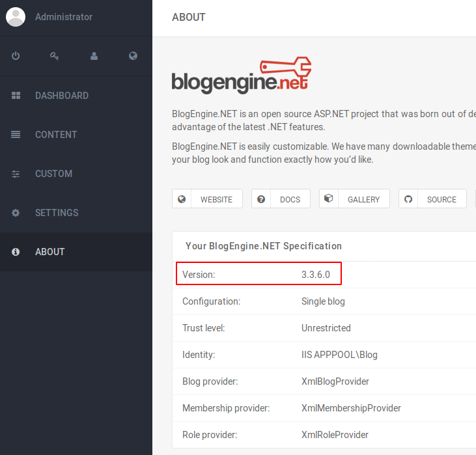This screenshot has width=476, height=455.
Task: Click the globe icon on Website button
Action: (182, 199)
